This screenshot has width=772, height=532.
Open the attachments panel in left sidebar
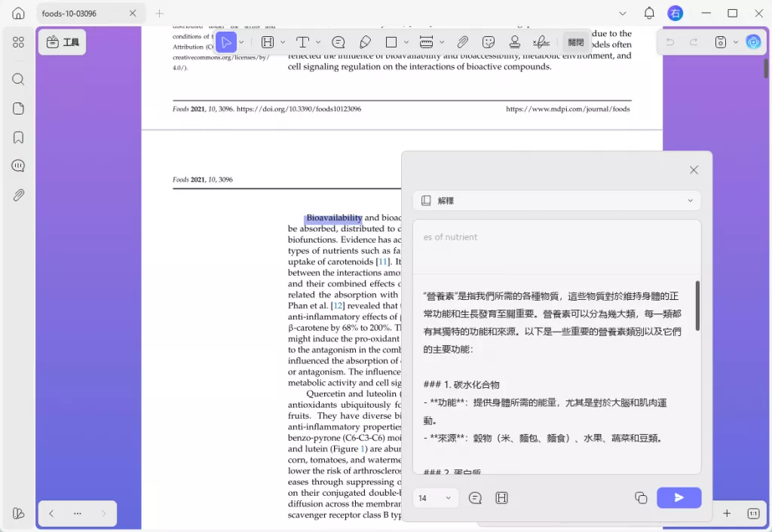tap(18, 195)
